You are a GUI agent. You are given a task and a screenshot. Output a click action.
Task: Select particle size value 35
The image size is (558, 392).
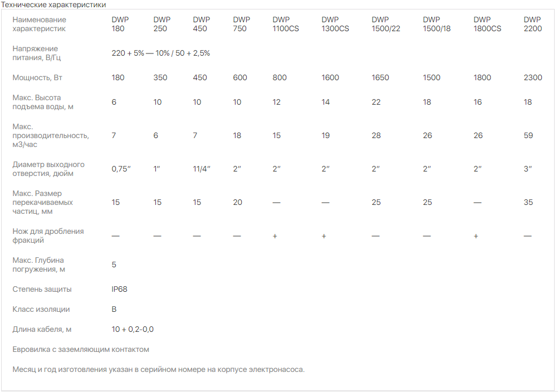click(528, 202)
